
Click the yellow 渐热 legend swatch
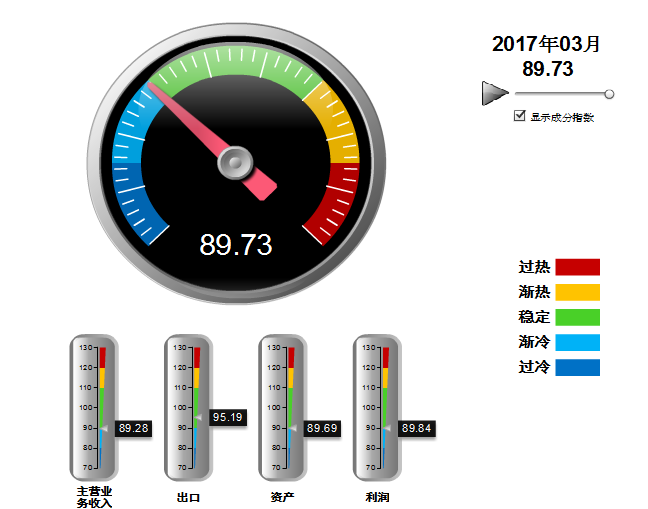click(577, 292)
